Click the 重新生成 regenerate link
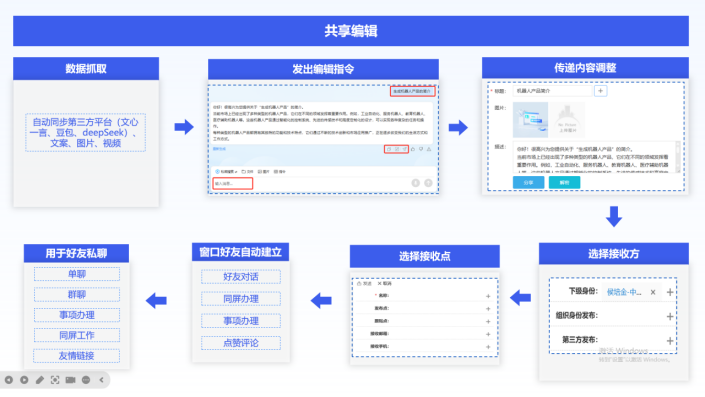 219,149
